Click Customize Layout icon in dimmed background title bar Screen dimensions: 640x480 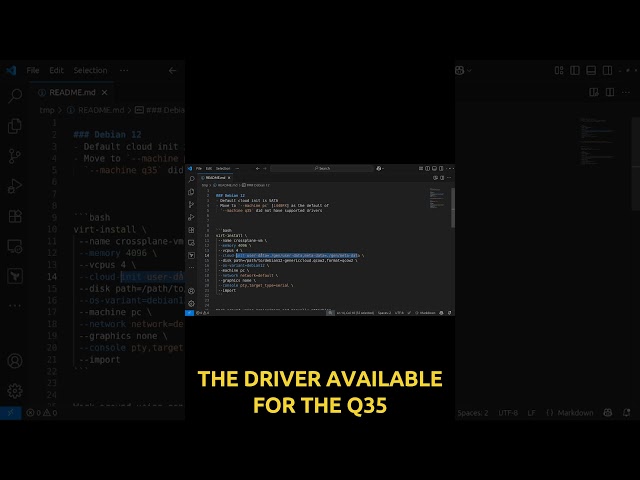pyautogui.click(x=559, y=70)
